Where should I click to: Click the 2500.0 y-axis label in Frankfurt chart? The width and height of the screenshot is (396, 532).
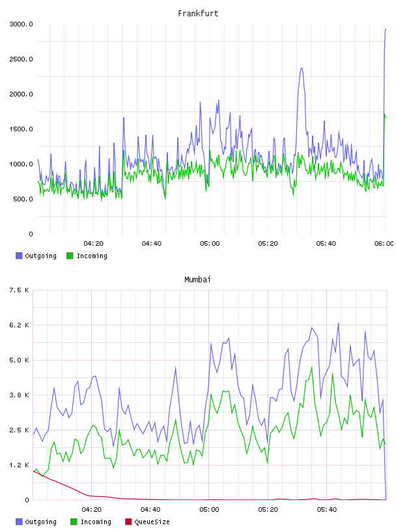pos(21,59)
